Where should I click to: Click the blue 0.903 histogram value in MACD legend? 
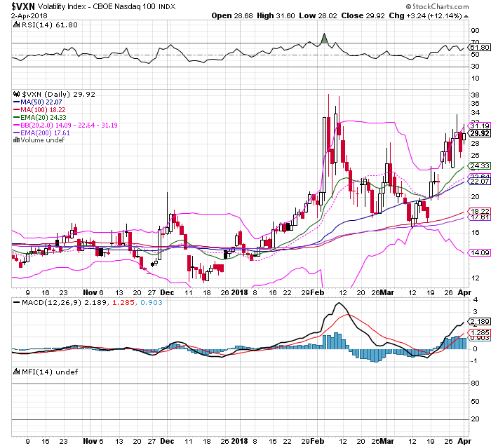(x=152, y=303)
